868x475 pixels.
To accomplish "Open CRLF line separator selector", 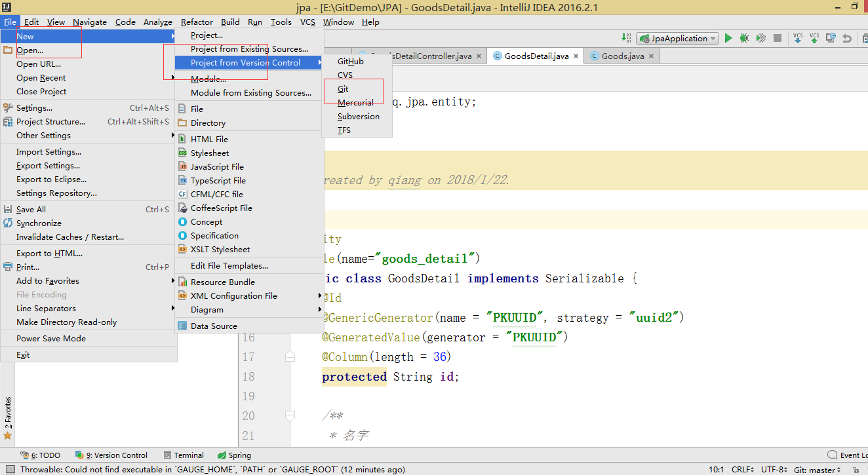I will pos(743,470).
